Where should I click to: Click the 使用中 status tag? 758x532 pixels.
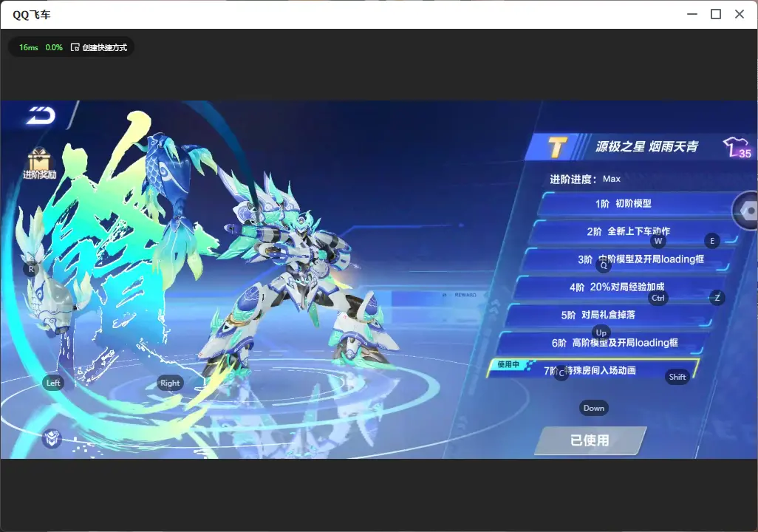click(508, 364)
